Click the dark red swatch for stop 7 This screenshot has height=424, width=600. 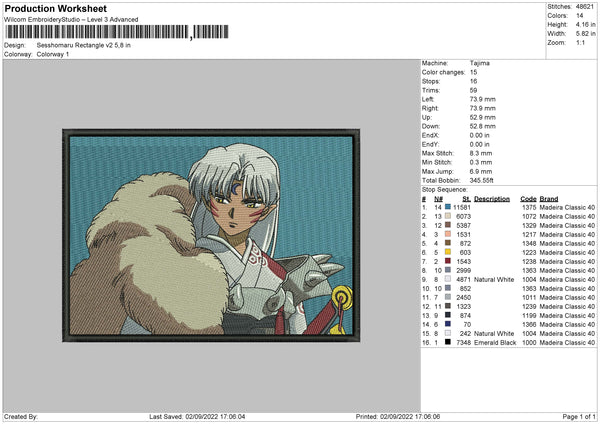446,261
